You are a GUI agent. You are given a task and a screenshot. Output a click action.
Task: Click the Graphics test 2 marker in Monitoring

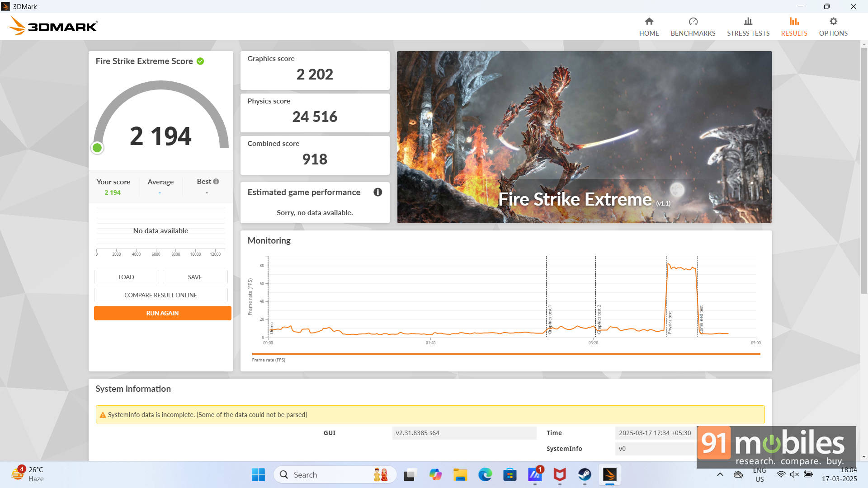tap(599, 319)
